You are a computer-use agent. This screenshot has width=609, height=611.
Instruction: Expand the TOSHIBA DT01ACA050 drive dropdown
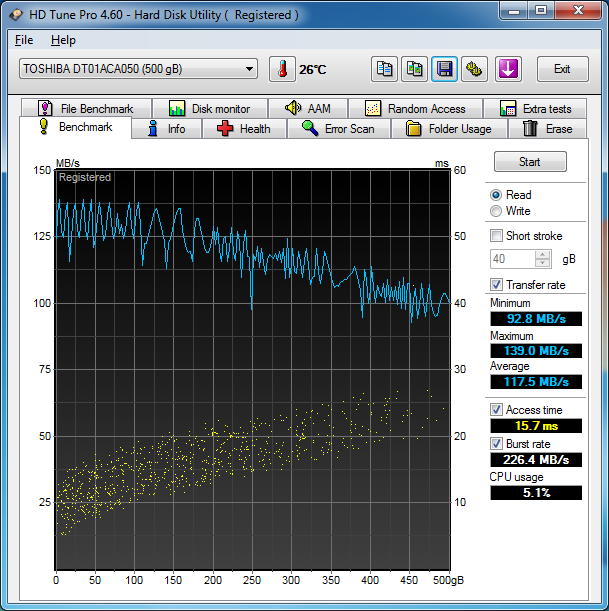138,69
